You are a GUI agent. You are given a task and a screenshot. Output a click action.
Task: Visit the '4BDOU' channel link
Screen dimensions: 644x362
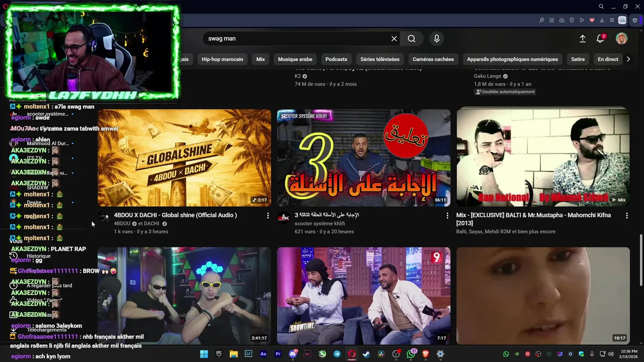(x=122, y=224)
